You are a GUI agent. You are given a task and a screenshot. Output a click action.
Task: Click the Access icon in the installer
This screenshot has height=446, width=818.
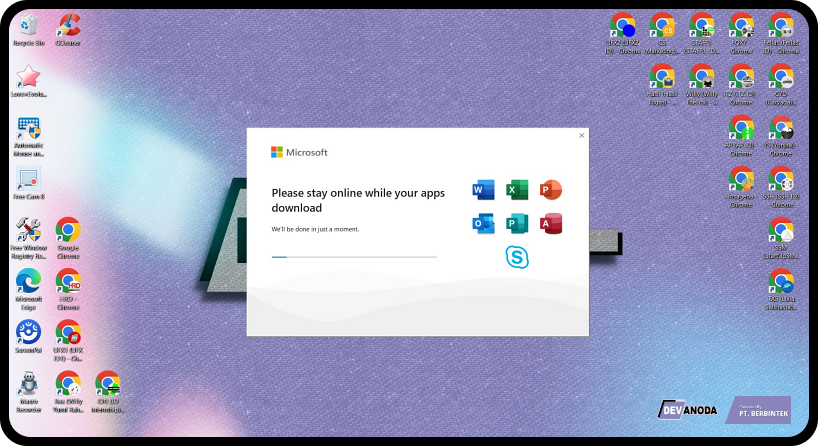(551, 224)
